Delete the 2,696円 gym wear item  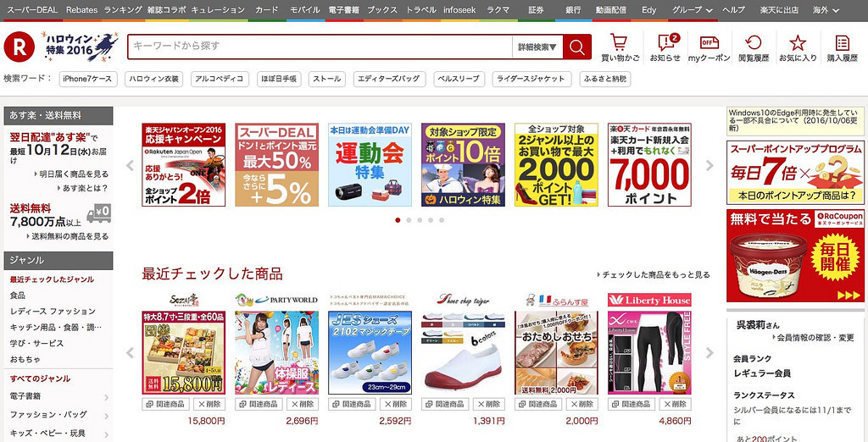click(303, 404)
